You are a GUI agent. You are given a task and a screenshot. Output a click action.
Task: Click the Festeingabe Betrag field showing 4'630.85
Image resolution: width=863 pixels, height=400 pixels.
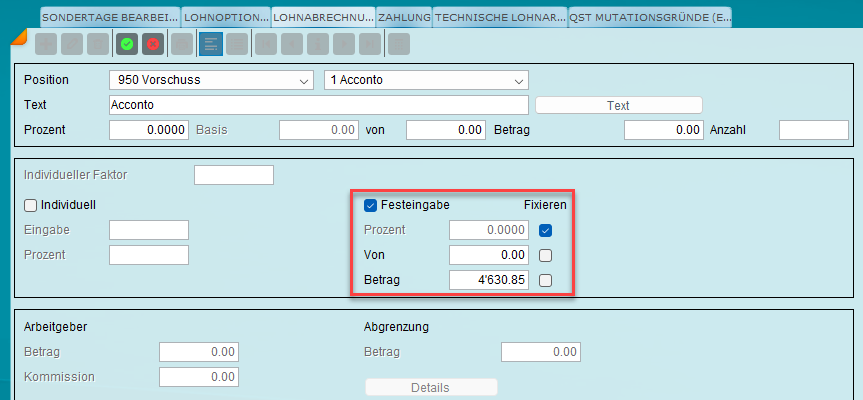pos(489,281)
